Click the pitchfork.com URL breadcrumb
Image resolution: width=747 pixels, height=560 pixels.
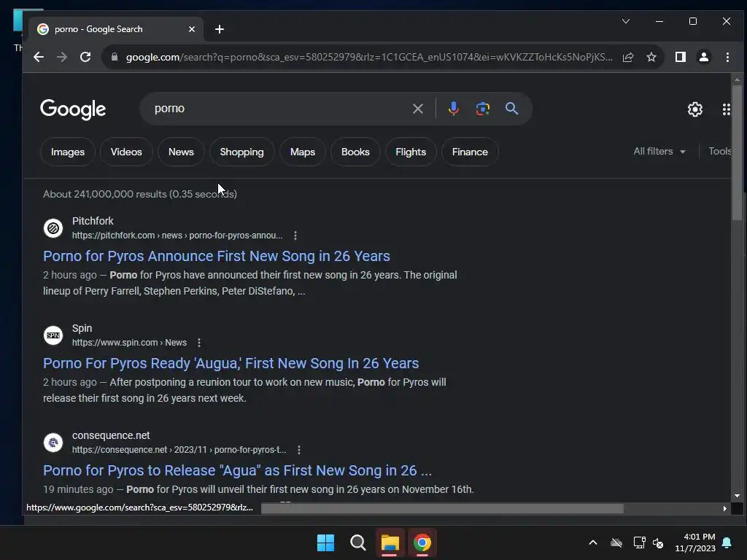177,236
